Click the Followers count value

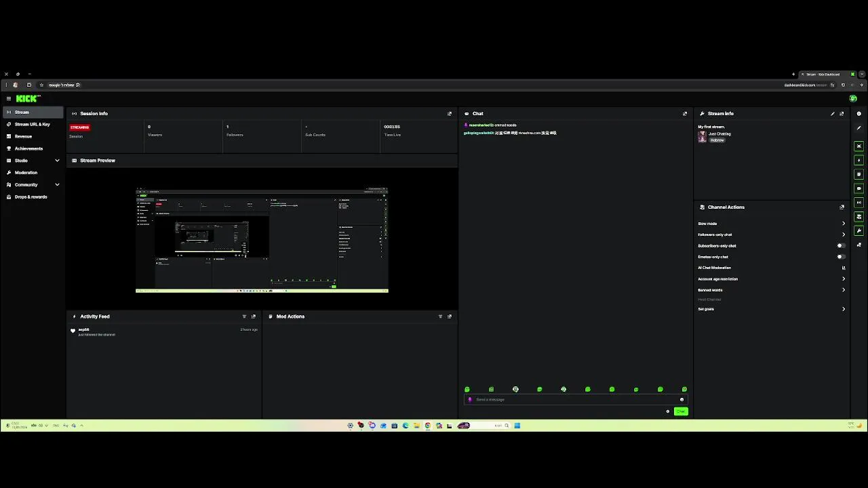coord(228,127)
